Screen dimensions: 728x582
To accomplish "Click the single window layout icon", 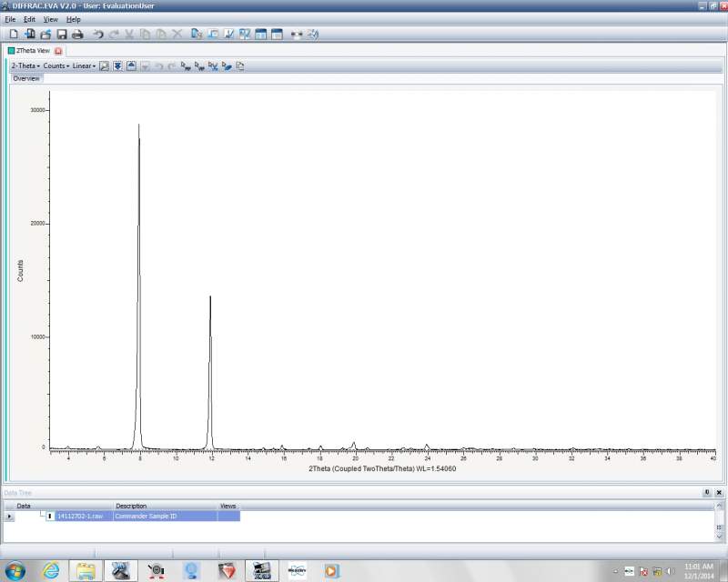I will [x=277, y=34].
